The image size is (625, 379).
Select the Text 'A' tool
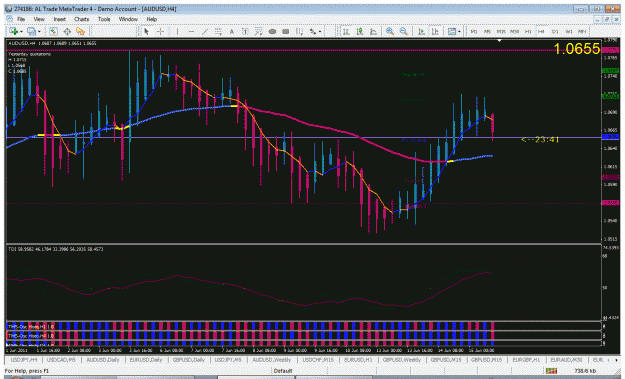(232, 31)
